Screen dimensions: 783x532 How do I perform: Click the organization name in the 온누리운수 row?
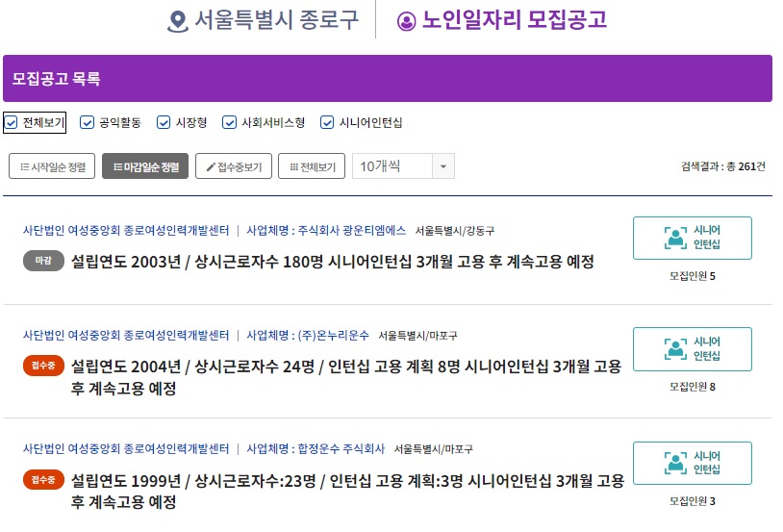[x=126, y=335]
